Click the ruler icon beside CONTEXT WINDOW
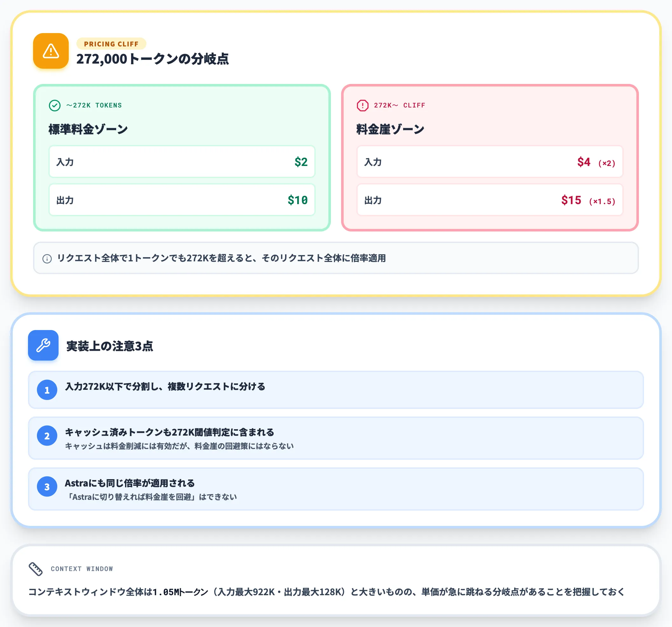The height and width of the screenshot is (627, 672). tap(36, 569)
